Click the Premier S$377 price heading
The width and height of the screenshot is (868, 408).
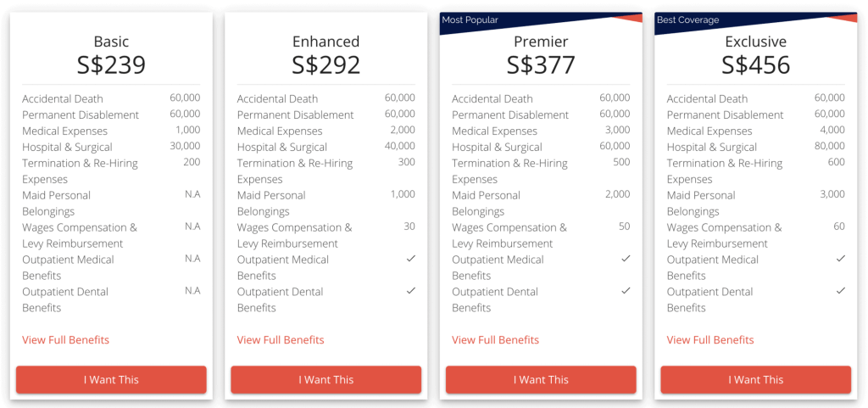pos(541,64)
